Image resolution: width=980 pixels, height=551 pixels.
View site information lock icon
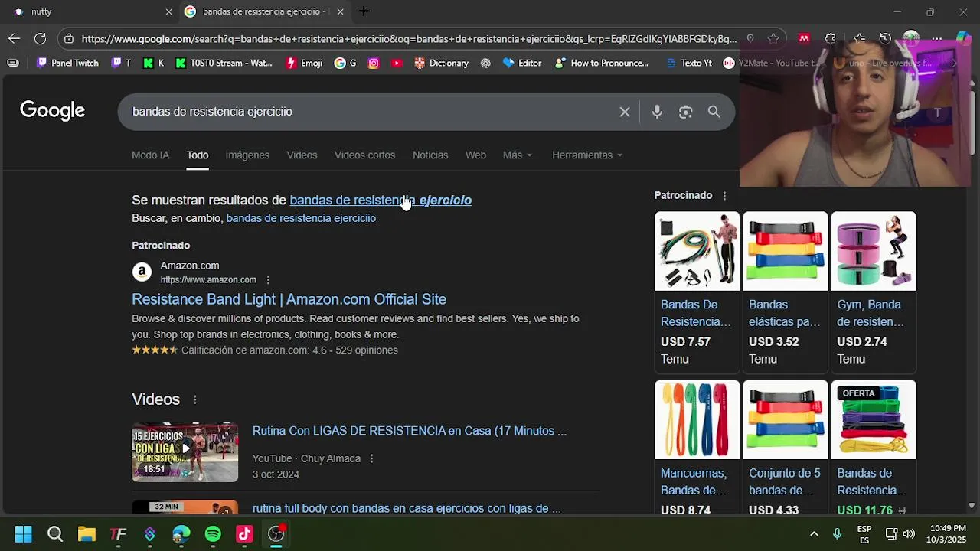(69, 38)
